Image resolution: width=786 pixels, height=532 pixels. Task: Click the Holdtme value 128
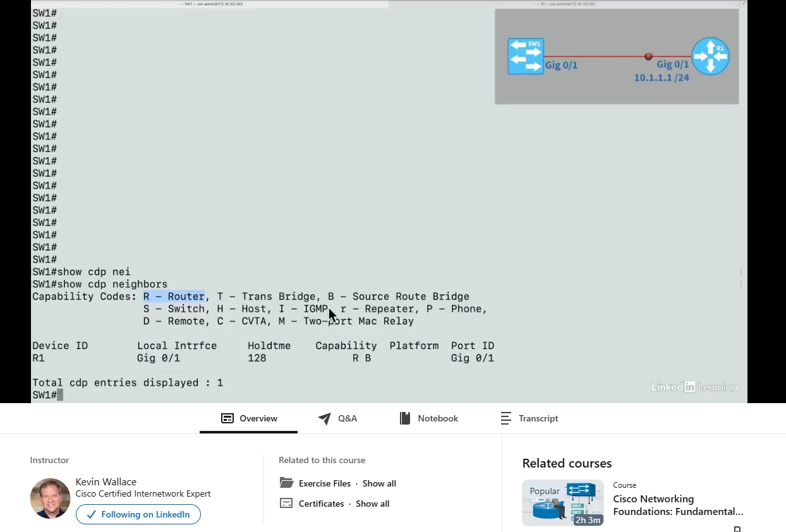pos(257,358)
